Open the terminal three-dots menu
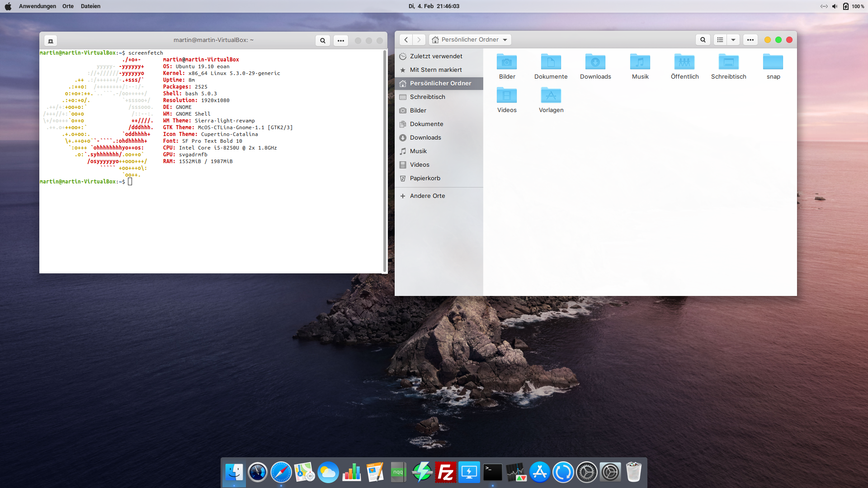Image resolution: width=868 pixels, height=488 pixels. (x=341, y=41)
